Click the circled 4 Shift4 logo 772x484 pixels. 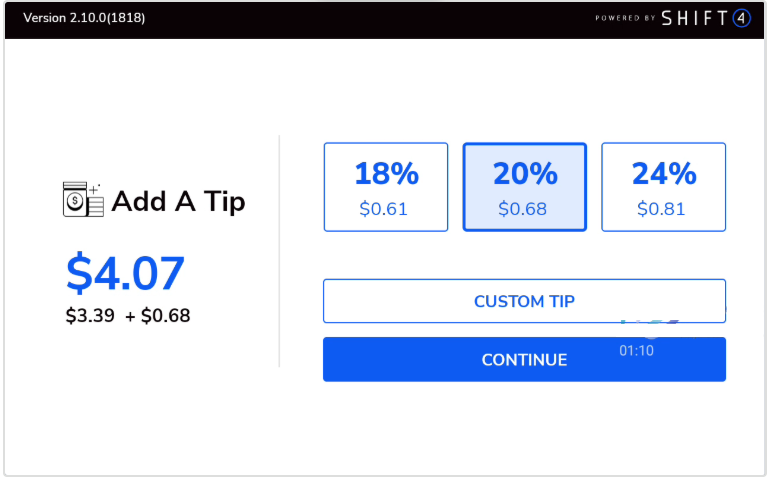point(741,18)
